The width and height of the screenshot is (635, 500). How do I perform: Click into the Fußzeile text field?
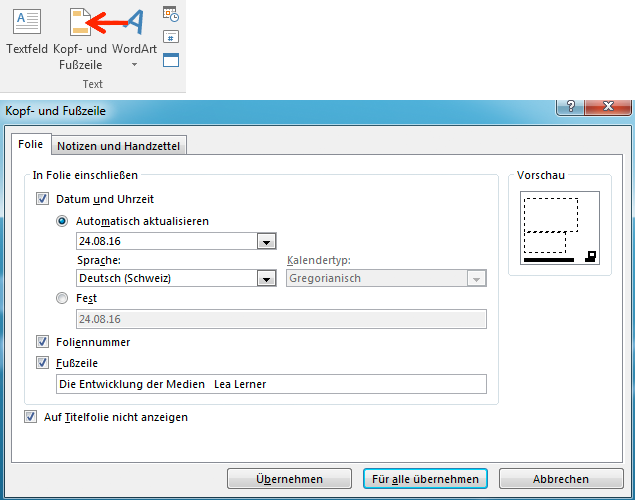pyautogui.click(x=271, y=384)
